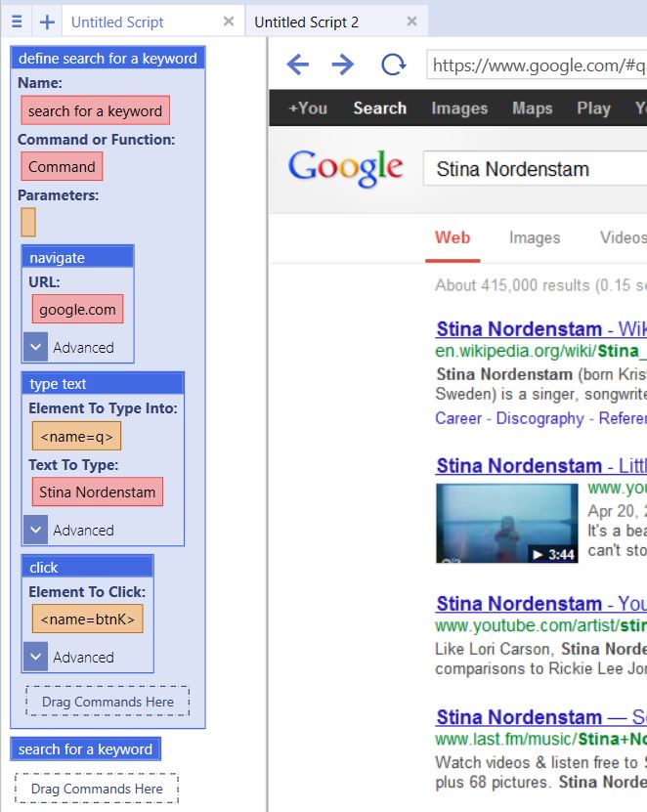The image size is (647, 812).
Task: Select the Web results tab
Action: (453, 237)
